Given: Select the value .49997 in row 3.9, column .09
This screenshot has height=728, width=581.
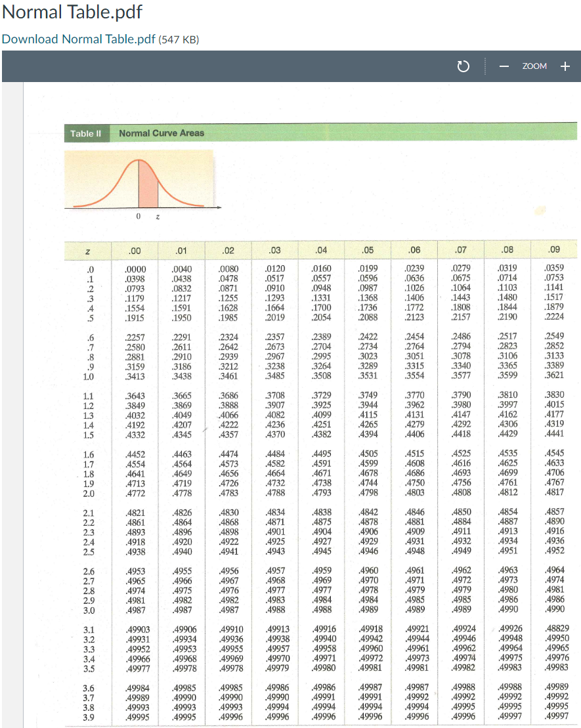Looking at the screenshot, I should 557,716.
